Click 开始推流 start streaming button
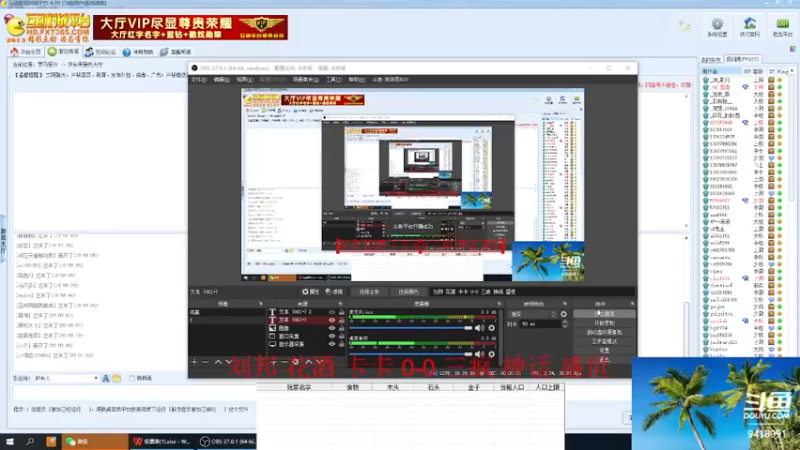This screenshot has height=450, width=800. pyautogui.click(x=604, y=314)
